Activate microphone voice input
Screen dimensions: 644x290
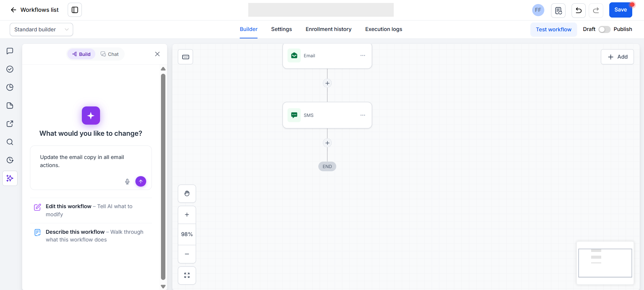pyautogui.click(x=127, y=182)
